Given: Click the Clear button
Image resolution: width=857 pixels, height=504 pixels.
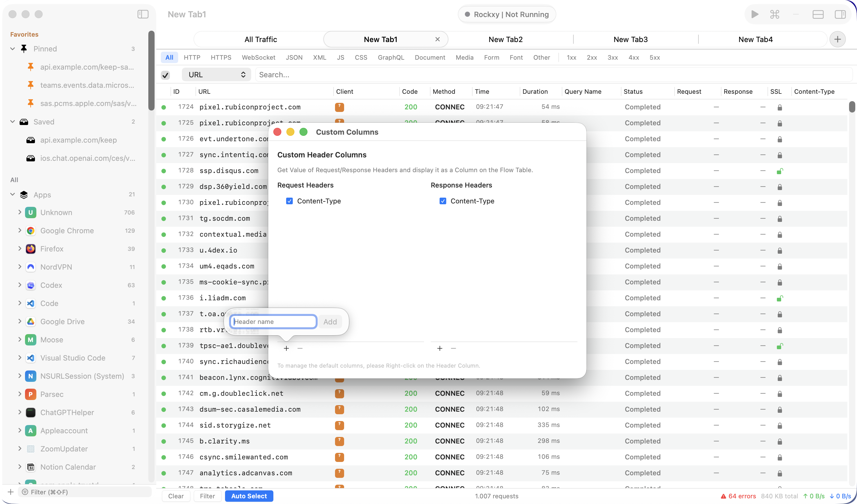Looking at the screenshot, I should click(176, 496).
